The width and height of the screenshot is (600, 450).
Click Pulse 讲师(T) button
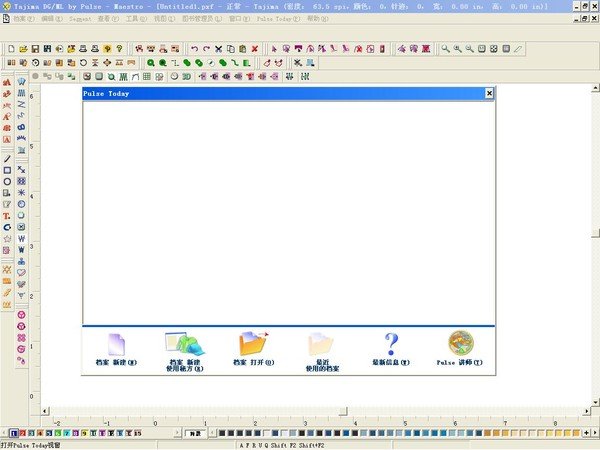coord(460,349)
